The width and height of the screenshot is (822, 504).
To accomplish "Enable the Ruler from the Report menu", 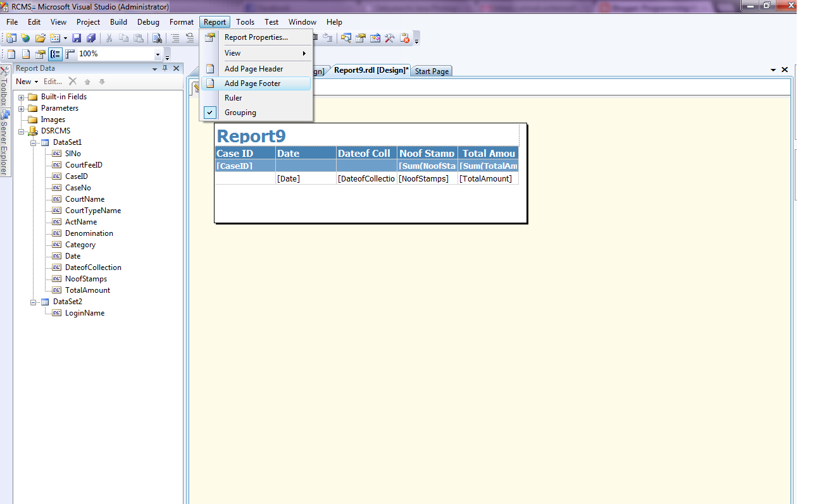I will [233, 97].
